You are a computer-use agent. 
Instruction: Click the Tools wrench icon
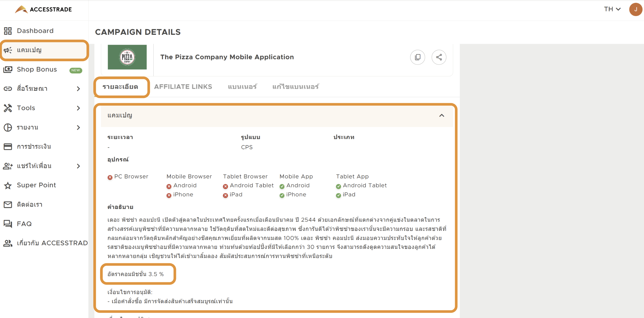click(x=8, y=108)
